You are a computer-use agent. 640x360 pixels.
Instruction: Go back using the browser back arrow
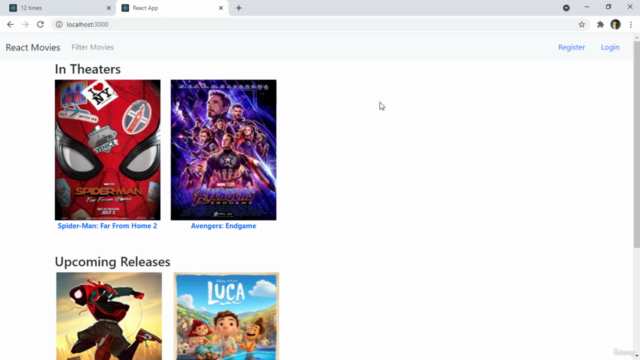pyautogui.click(x=10, y=24)
